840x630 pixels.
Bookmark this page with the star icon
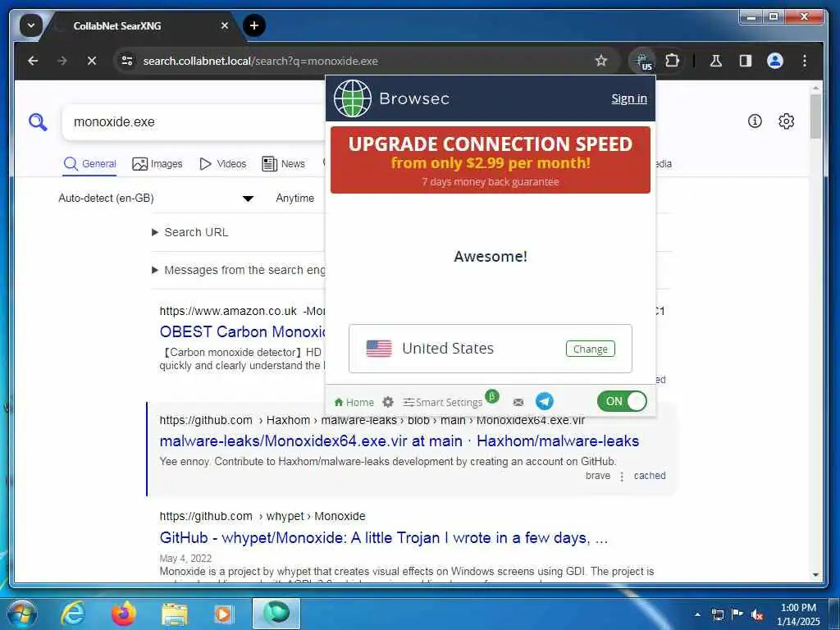point(601,61)
